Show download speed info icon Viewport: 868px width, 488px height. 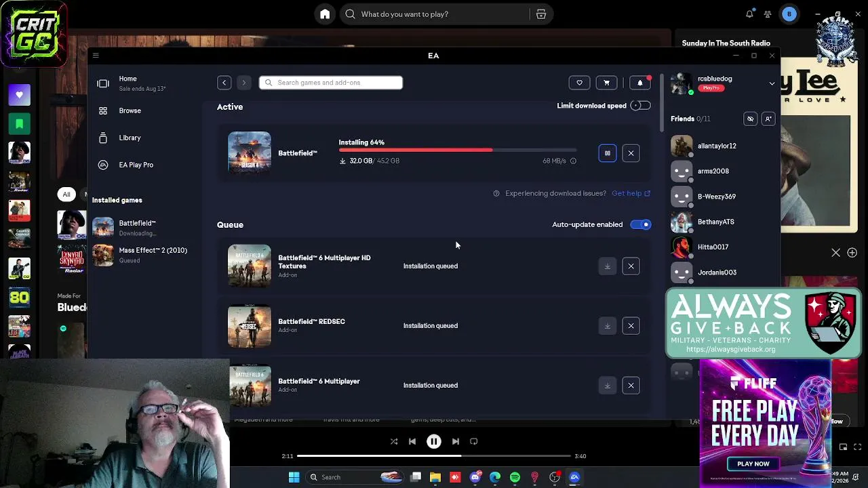tap(573, 161)
